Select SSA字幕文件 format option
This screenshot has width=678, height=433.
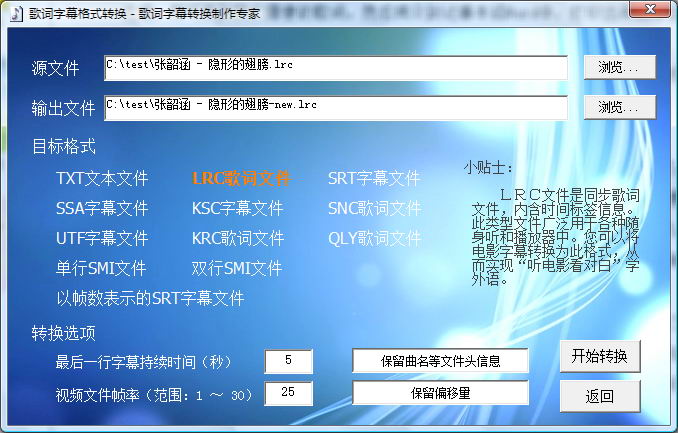pos(102,209)
